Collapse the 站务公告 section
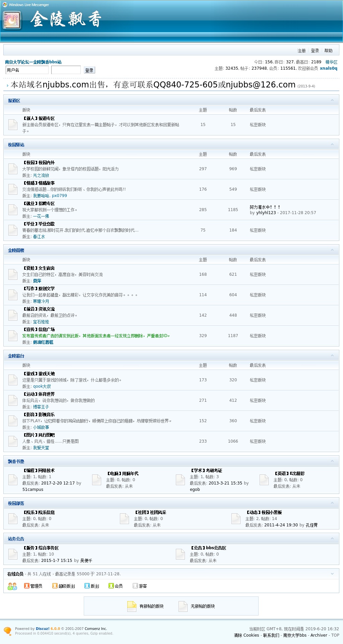Image resolution: width=343 pixels, height=644 pixels. coord(332,539)
